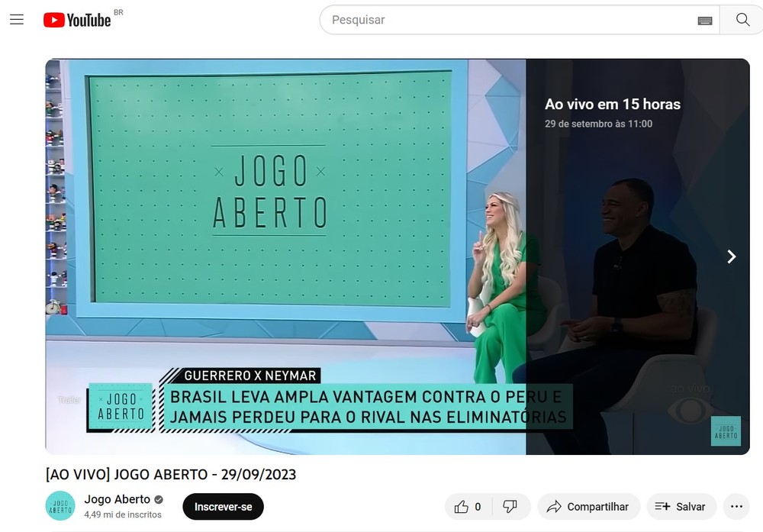Image resolution: width=763 pixels, height=532 pixels.
Task: Click the thumbs-down dislike icon
Action: [510, 506]
